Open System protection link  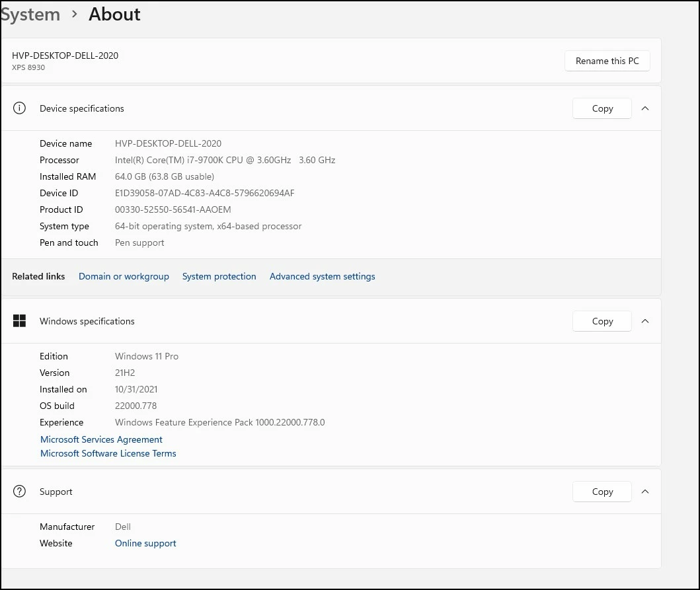(219, 276)
